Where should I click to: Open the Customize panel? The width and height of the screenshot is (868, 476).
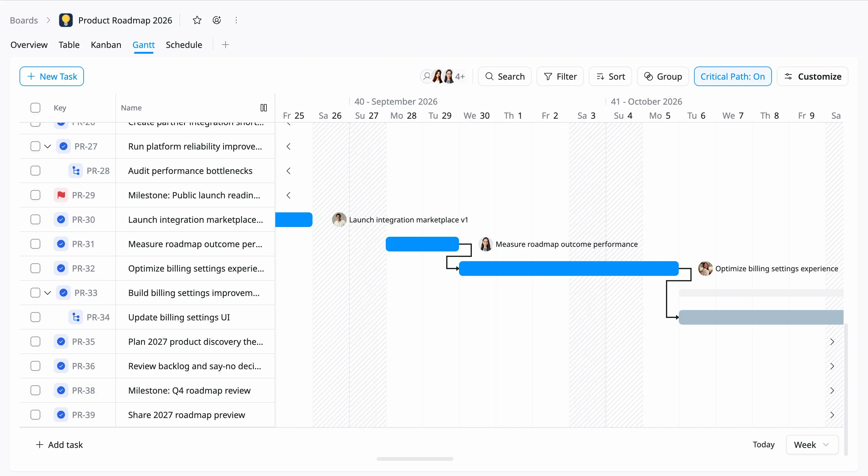[812, 77]
